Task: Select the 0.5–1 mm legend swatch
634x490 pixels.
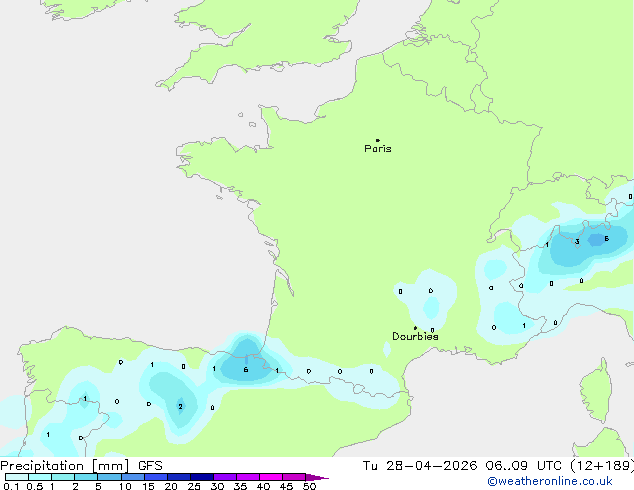Action: pyautogui.click(x=40, y=477)
